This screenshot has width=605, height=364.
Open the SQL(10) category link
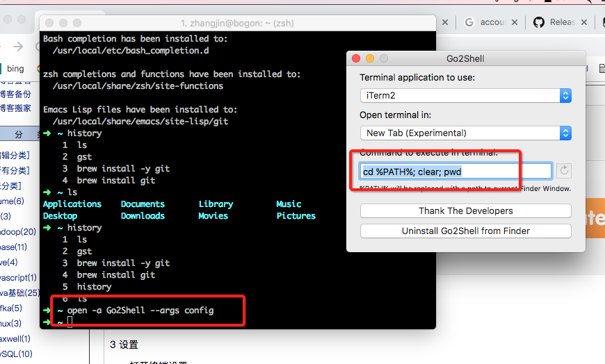[x=16, y=354]
